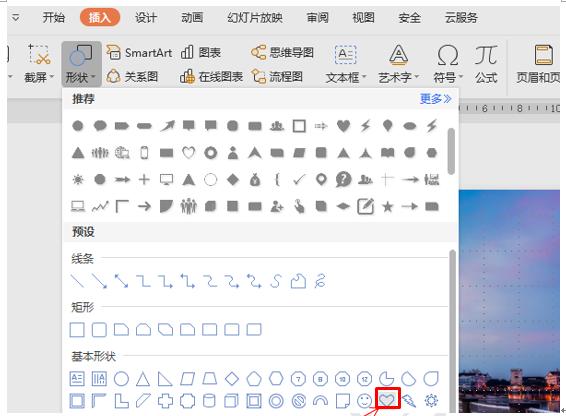
Task: Open the 云服务 tab
Action: 461,17
